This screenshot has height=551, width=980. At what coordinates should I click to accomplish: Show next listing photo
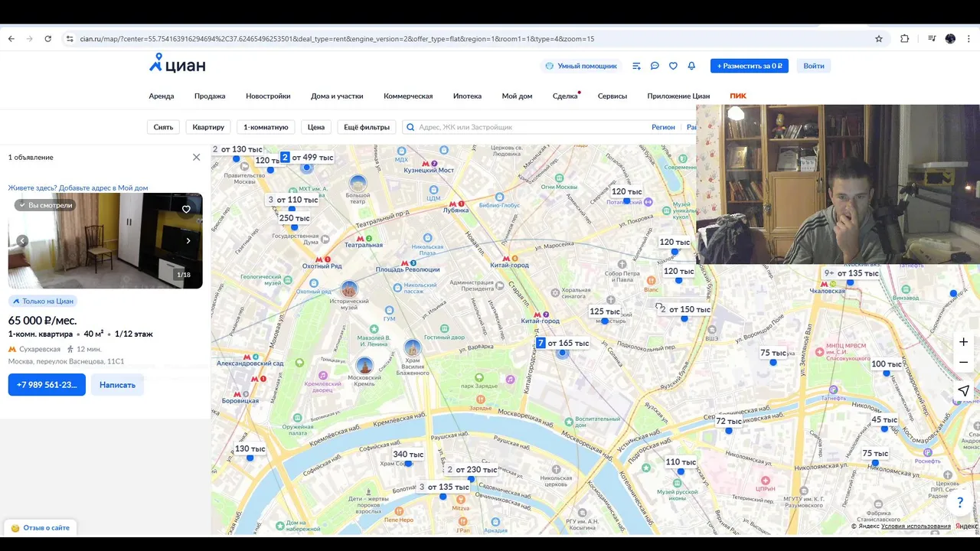[188, 240]
